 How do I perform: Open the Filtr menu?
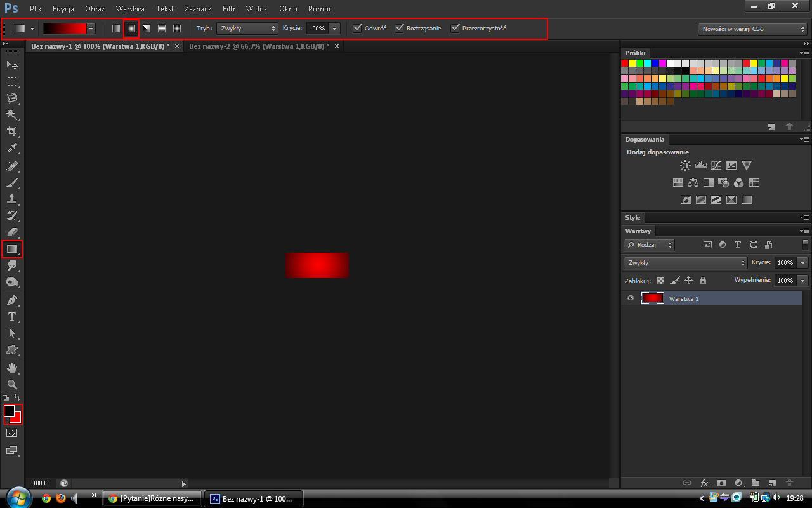click(229, 9)
